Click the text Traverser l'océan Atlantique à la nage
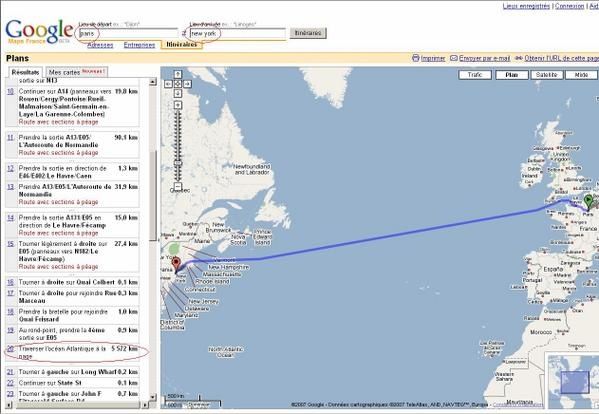Screen dimensions: 599x414 (62, 353)
